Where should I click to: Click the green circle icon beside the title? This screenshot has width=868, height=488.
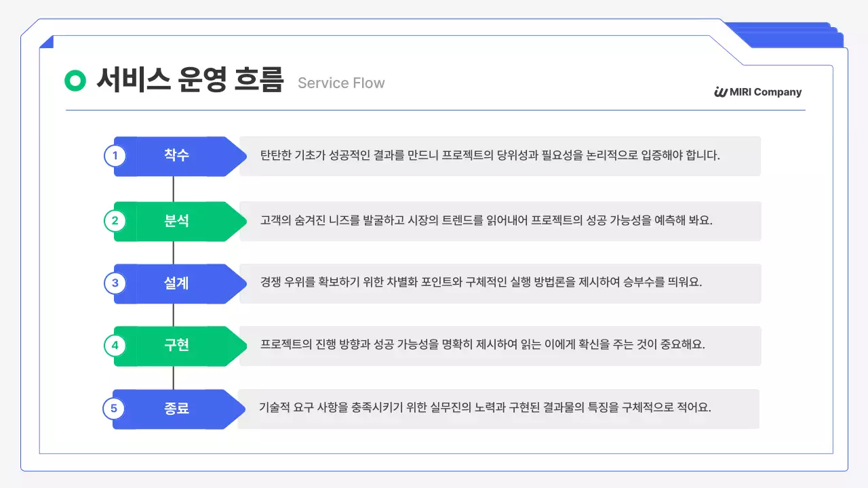click(x=74, y=81)
